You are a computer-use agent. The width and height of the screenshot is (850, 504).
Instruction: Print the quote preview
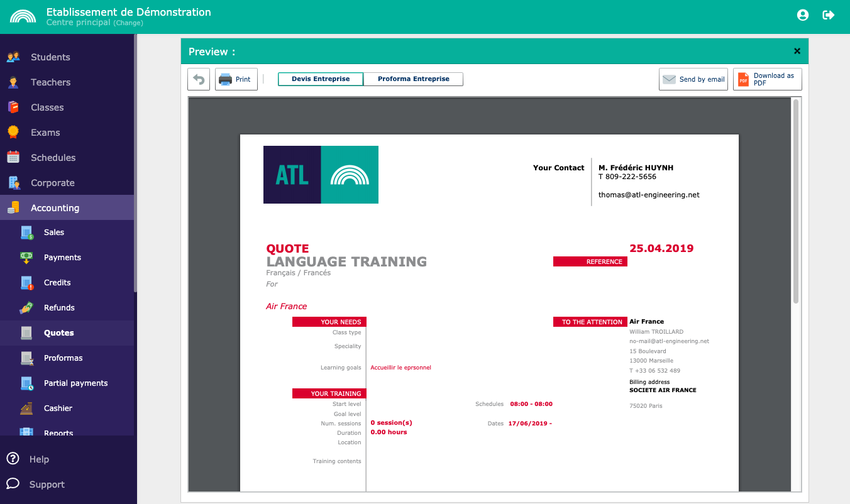tap(236, 79)
